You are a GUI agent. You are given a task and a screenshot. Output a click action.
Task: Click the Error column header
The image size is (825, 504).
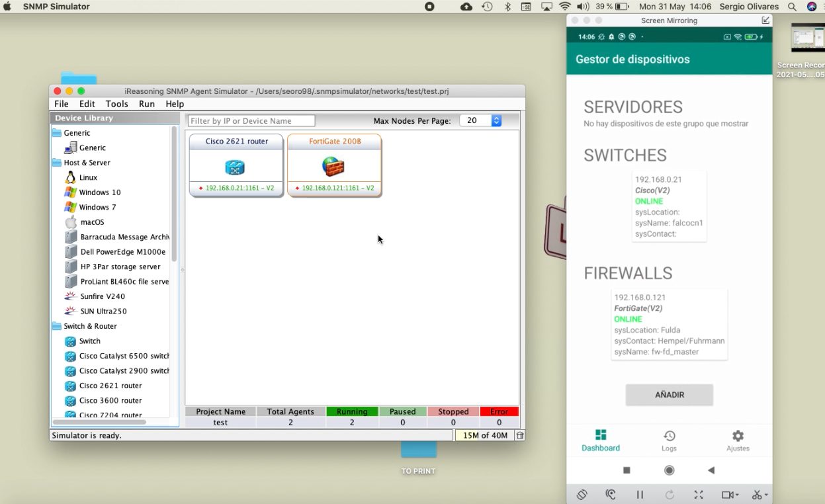499,411
